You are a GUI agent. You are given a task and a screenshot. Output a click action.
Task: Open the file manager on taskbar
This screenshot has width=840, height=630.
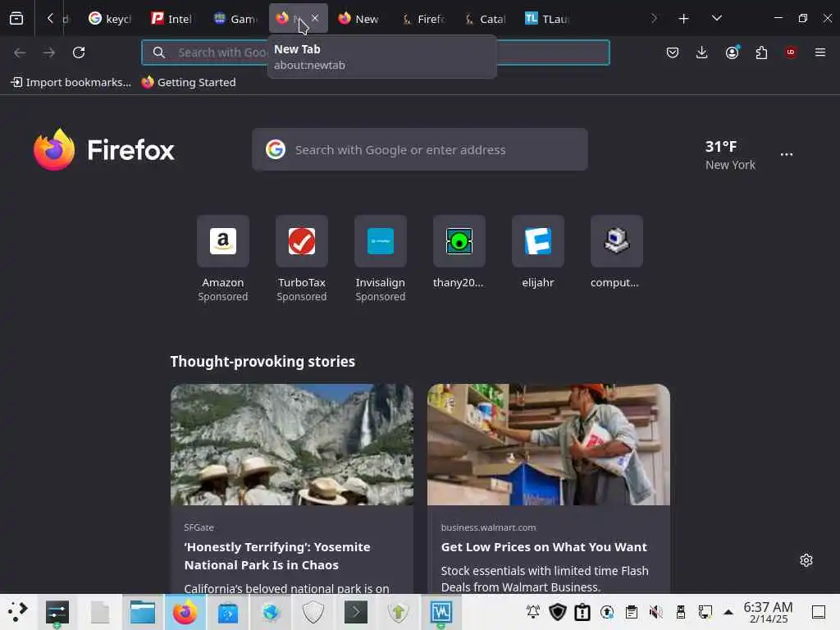(x=143, y=612)
